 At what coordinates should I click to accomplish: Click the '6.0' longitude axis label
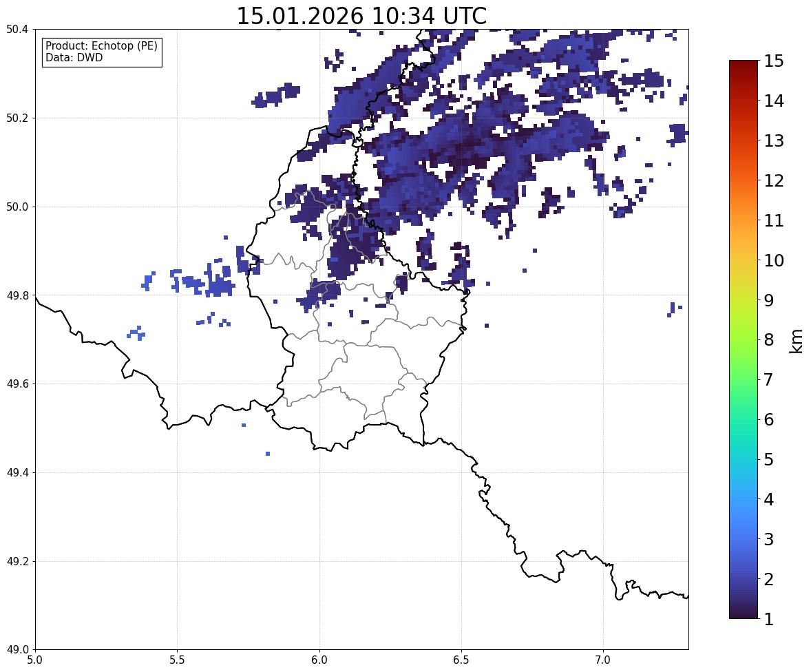pyautogui.click(x=319, y=660)
